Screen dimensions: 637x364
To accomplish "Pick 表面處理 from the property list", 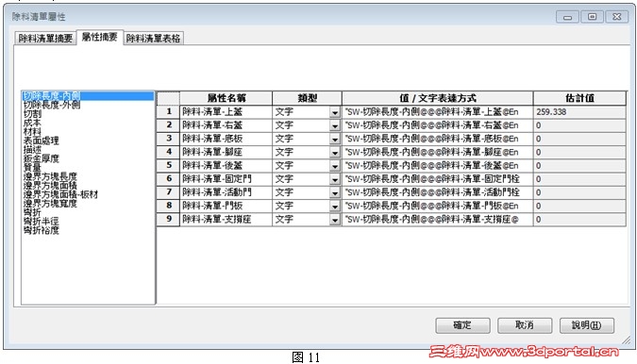I will coord(41,141).
